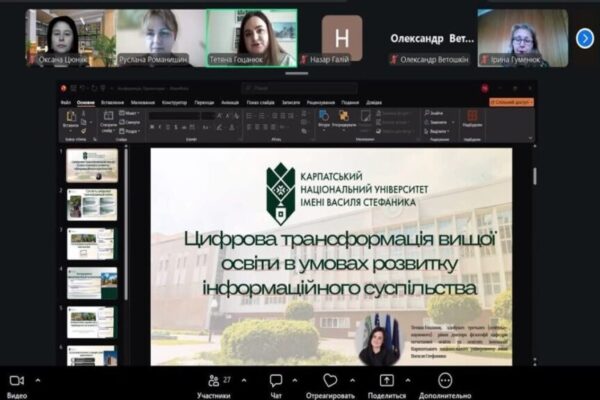Select the second slide thumbnail
This screenshot has height=400, width=600.
(x=92, y=204)
